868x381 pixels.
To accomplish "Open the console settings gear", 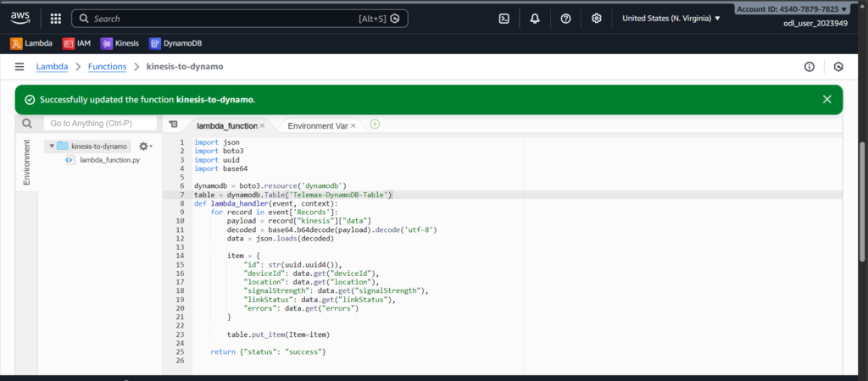I will [597, 19].
